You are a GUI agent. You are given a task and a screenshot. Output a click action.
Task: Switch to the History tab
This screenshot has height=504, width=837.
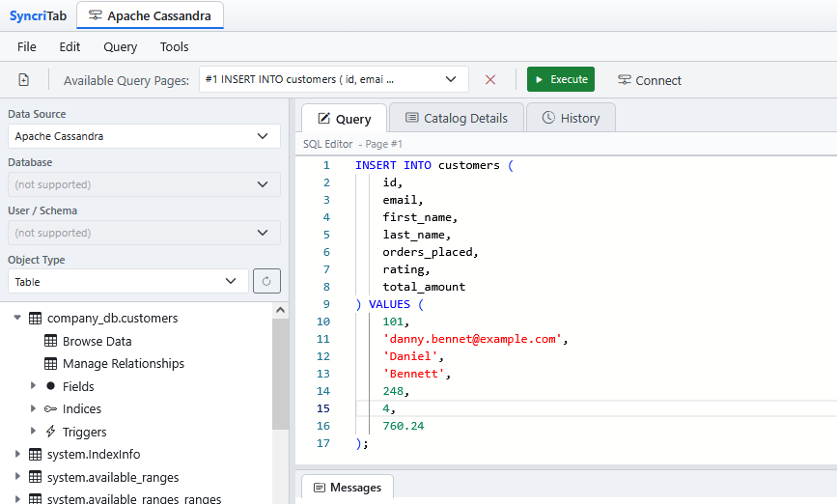pyautogui.click(x=571, y=118)
